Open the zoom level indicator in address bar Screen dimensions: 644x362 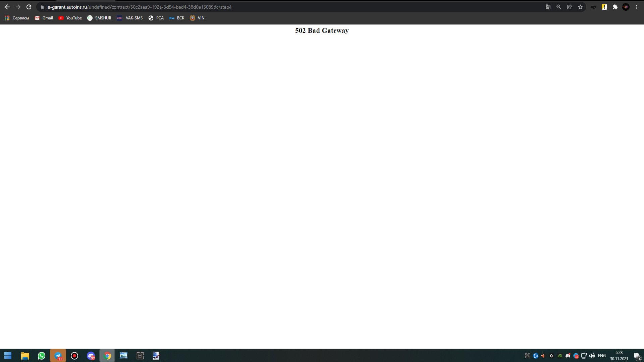pos(558,7)
